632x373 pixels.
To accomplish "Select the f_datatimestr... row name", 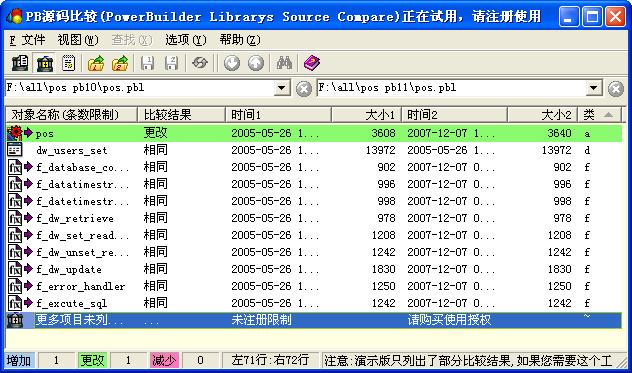I will tap(82, 185).
